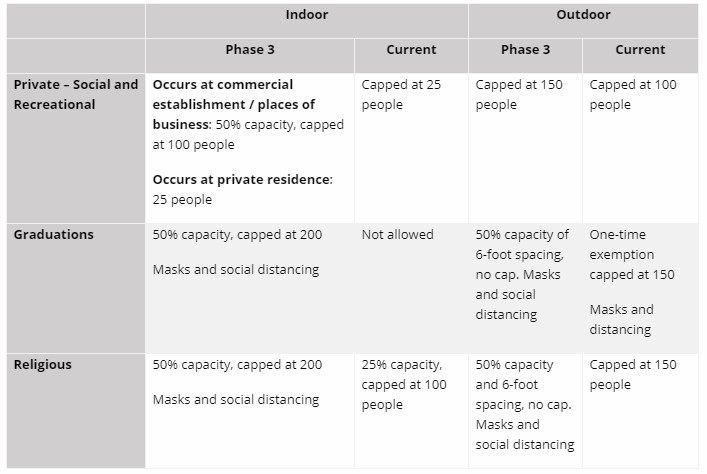
Task: Select Current header under Indoor
Action: coord(411,50)
